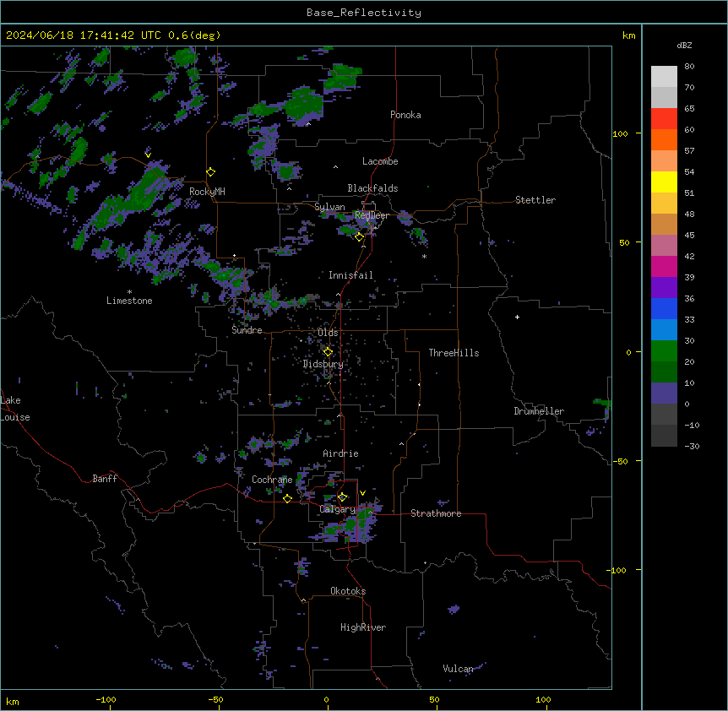Select the magenta 39-42 dBZ legend swatch
Viewport: 728px width, 711px height.
[x=664, y=266]
